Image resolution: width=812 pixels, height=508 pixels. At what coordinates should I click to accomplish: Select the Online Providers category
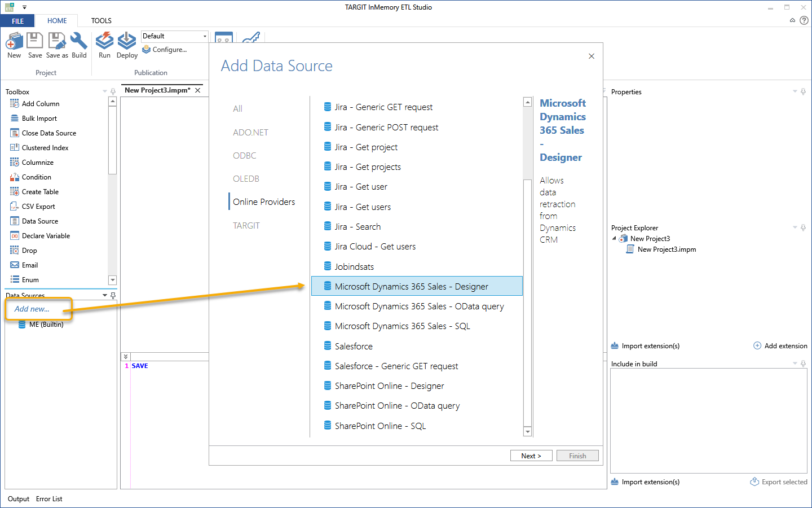264,202
